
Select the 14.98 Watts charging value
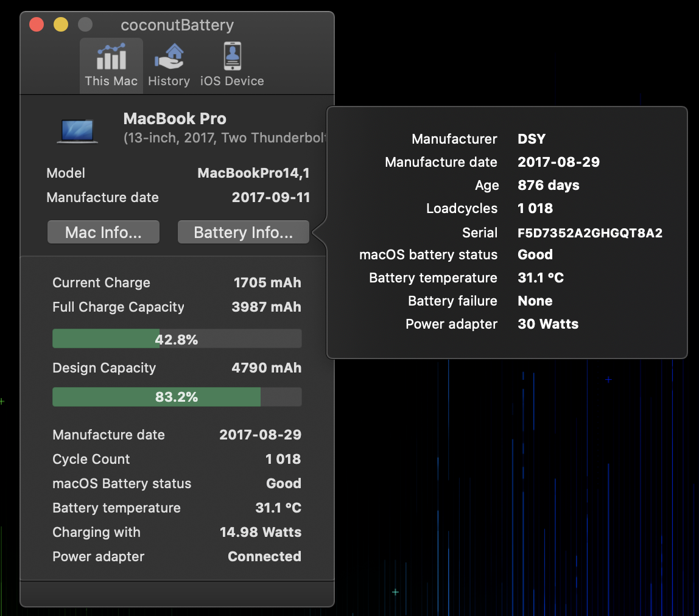(261, 532)
